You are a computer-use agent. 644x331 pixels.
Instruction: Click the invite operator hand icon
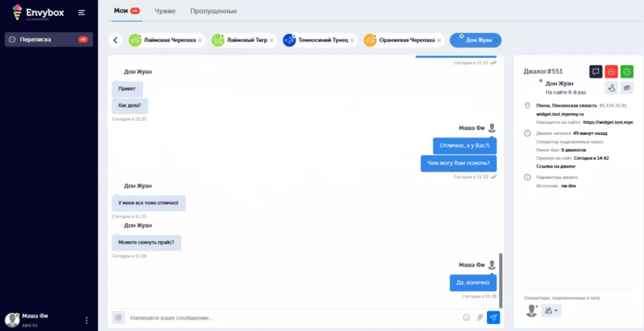click(611, 88)
